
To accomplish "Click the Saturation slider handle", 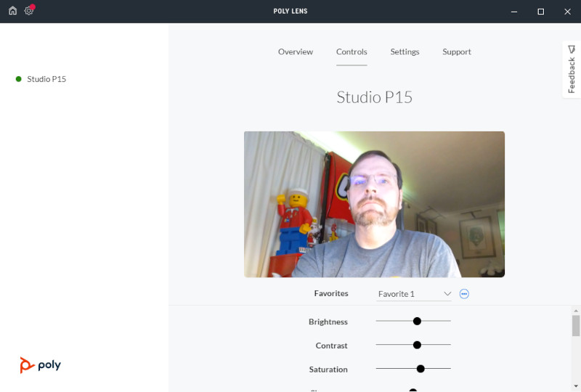I will click(x=420, y=369).
